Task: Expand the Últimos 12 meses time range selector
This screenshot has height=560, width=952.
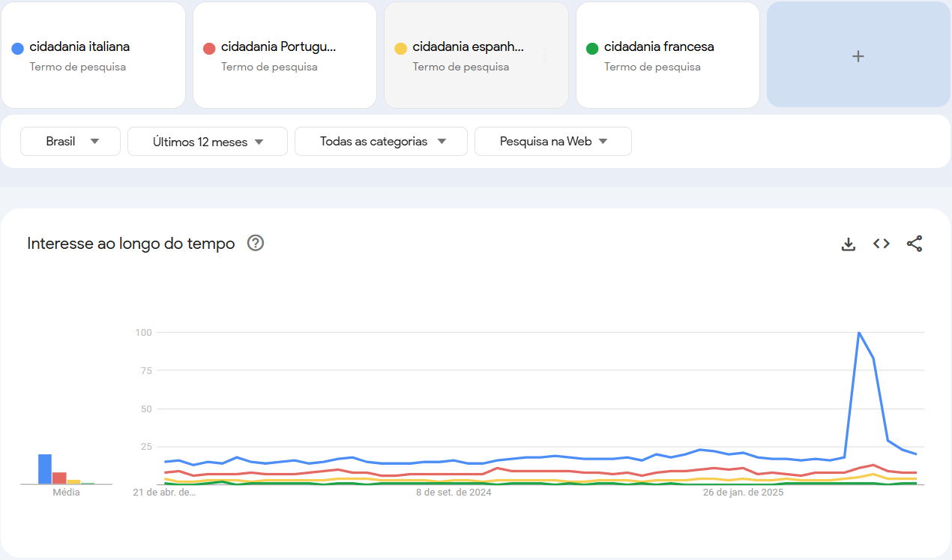Action: [x=207, y=141]
